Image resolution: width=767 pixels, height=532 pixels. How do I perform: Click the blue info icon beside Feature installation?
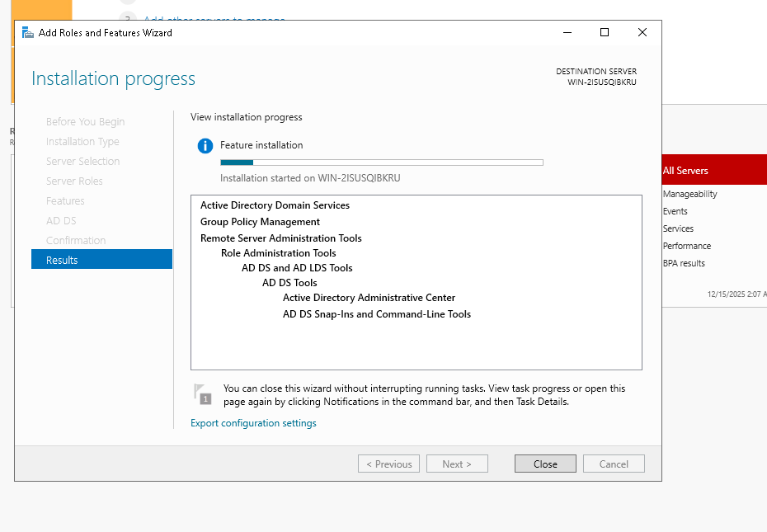(205, 146)
